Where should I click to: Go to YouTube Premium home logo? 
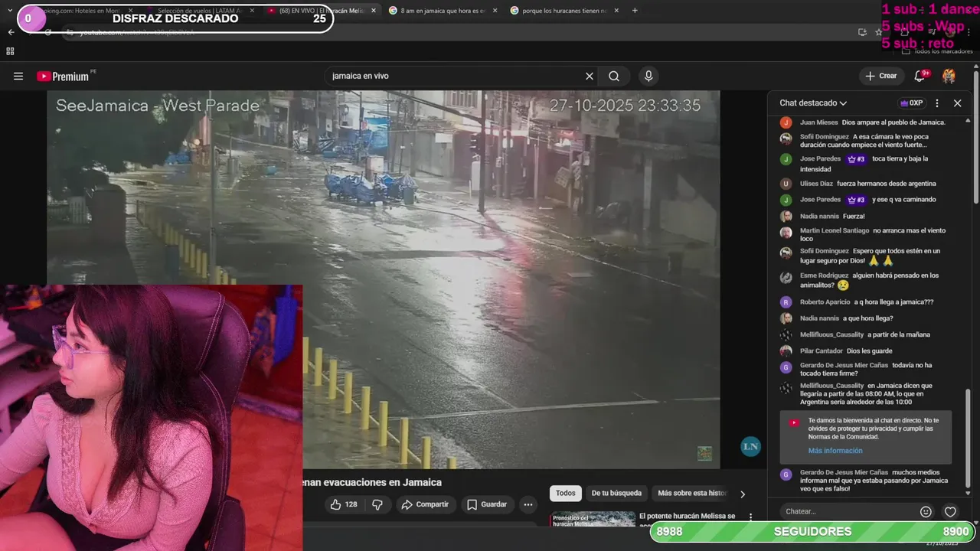pos(65,76)
